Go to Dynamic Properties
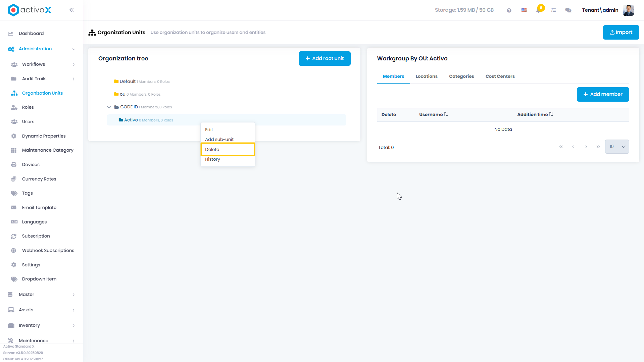The width and height of the screenshot is (644, 362). [44, 136]
